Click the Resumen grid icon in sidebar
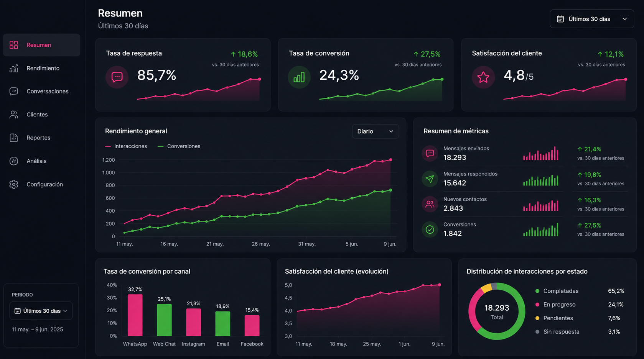This screenshot has height=359, width=644. tap(14, 45)
